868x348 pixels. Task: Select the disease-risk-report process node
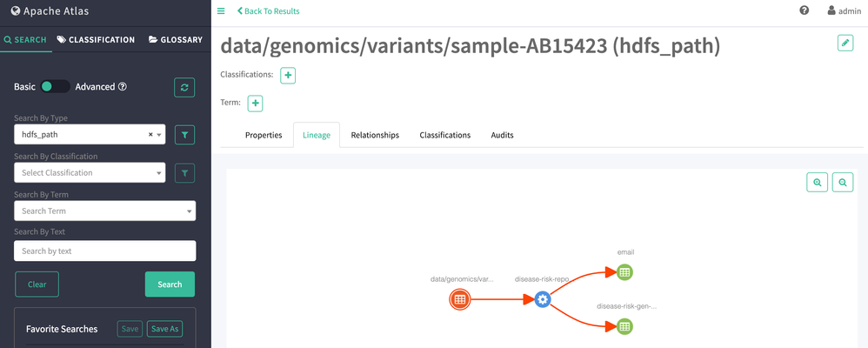(543, 299)
